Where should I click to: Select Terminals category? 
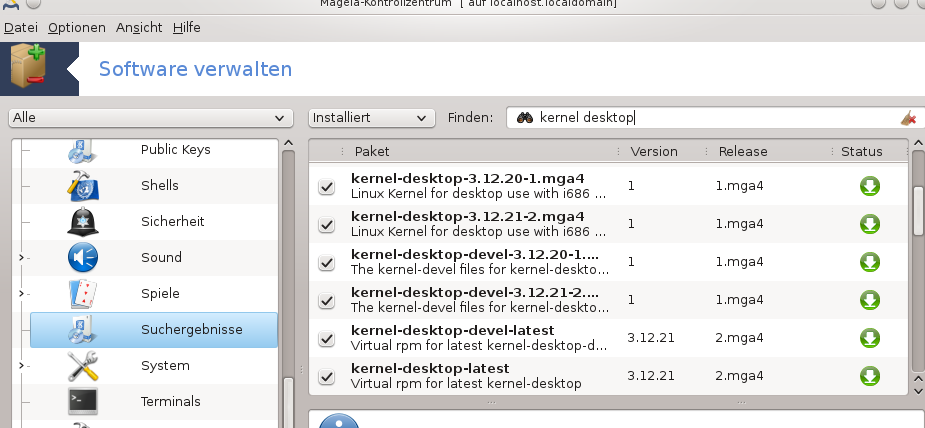coord(170,401)
